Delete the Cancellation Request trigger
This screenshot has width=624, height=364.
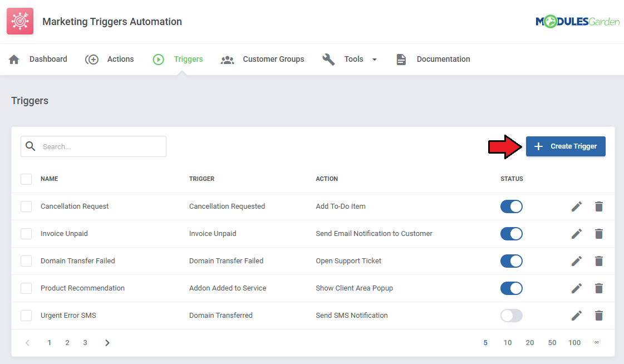tap(598, 206)
